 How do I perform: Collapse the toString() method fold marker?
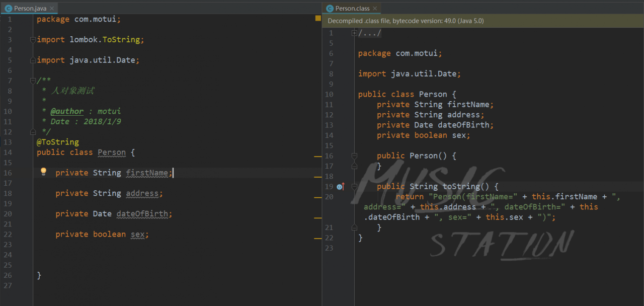354,187
